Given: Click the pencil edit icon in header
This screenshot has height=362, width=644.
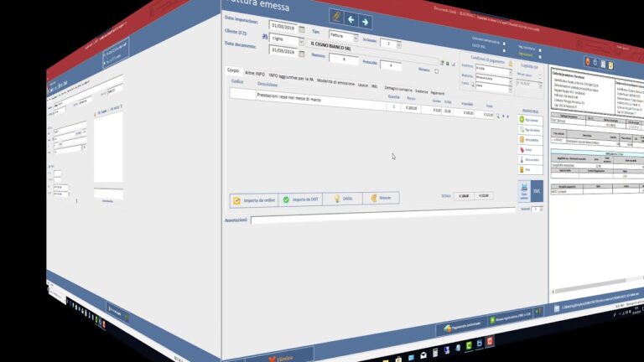Looking at the screenshot, I should coord(336,17).
